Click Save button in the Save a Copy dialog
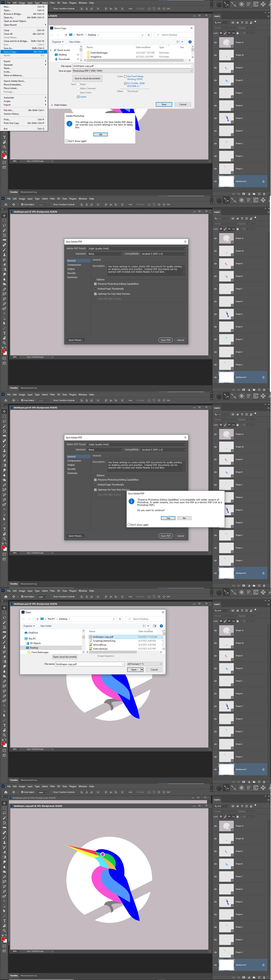 coord(164,104)
